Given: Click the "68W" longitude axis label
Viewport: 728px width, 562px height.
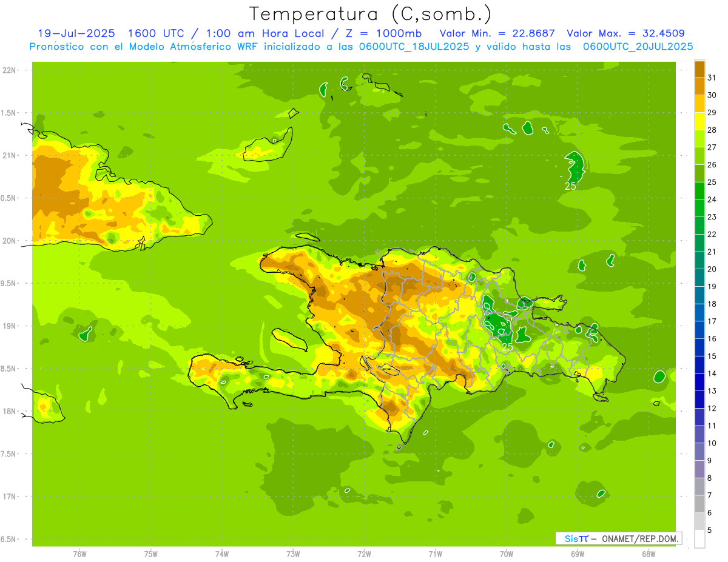Looking at the screenshot, I should 649,554.
